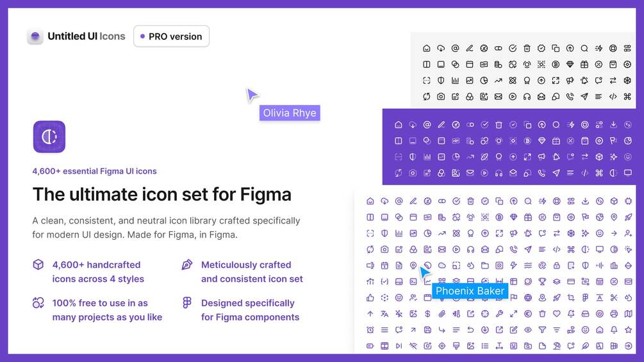Select the trophy icon
The width and height of the screenshot is (644, 362).
pos(542,281)
